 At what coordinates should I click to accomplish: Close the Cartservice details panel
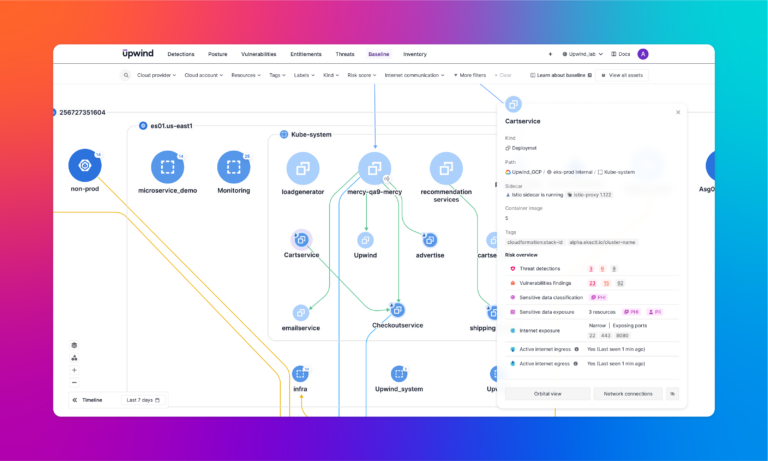(x=678, y=112)
